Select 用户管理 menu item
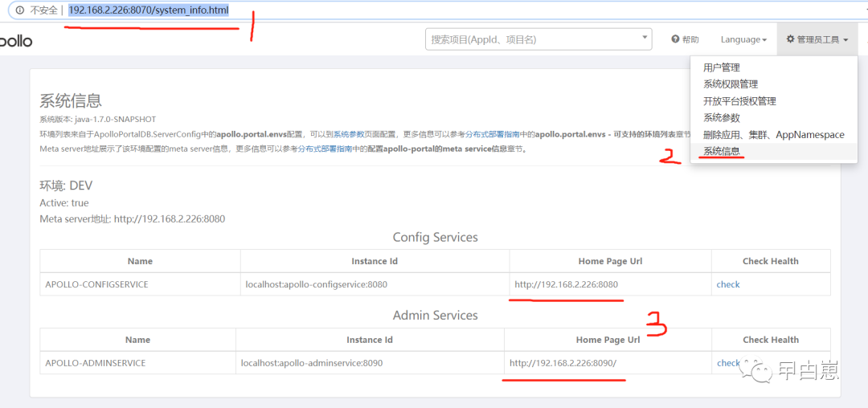 773,67
